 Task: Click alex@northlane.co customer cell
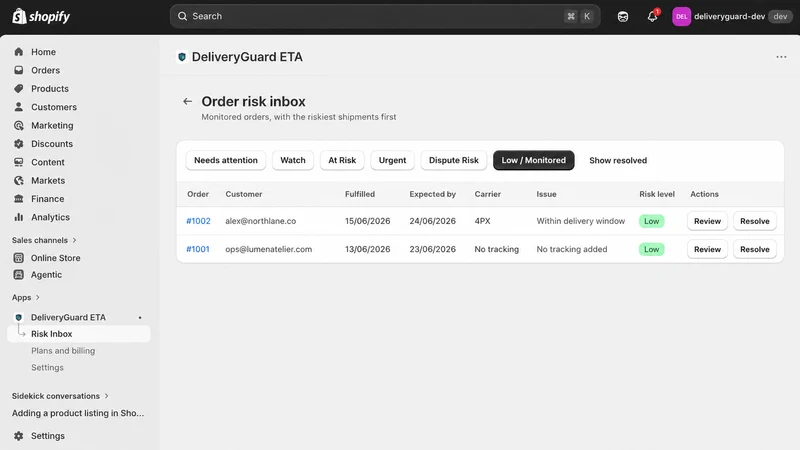(261, 221)
